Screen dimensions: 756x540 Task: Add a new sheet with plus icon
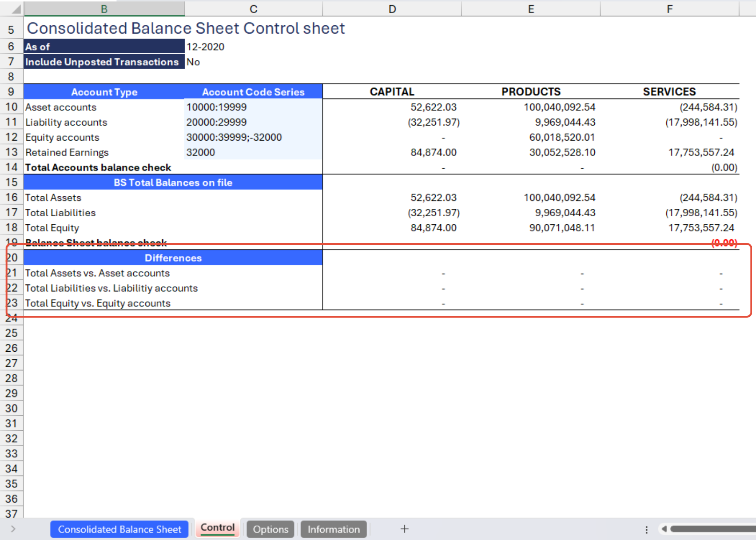(x=404, y=529)
